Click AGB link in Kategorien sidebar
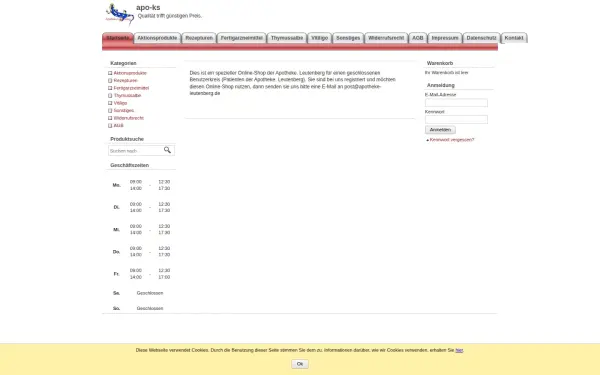Screen dimensions: 600x375 coord(118,126)
